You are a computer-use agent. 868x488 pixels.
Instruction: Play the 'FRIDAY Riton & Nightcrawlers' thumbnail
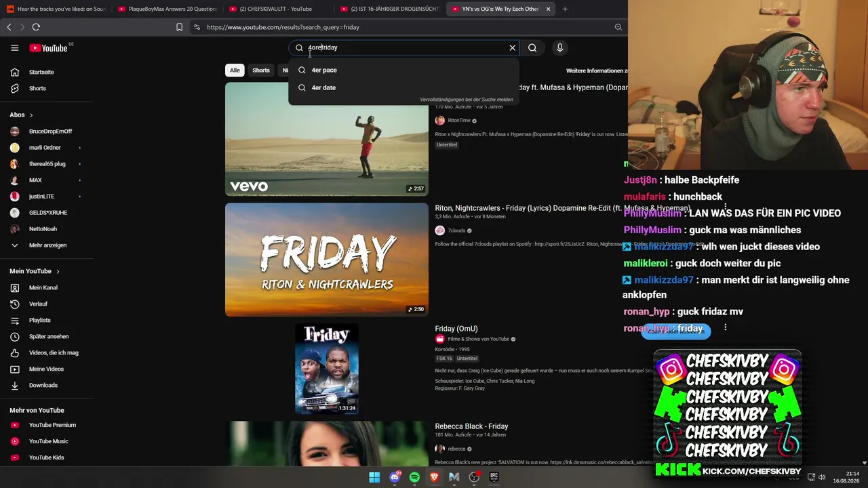point(327,260)
